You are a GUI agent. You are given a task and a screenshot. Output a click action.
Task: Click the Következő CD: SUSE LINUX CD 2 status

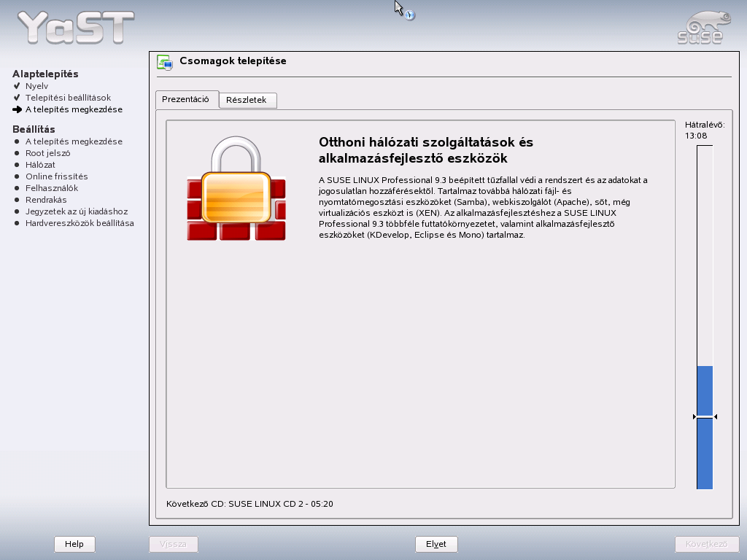(x=249, y=504)
